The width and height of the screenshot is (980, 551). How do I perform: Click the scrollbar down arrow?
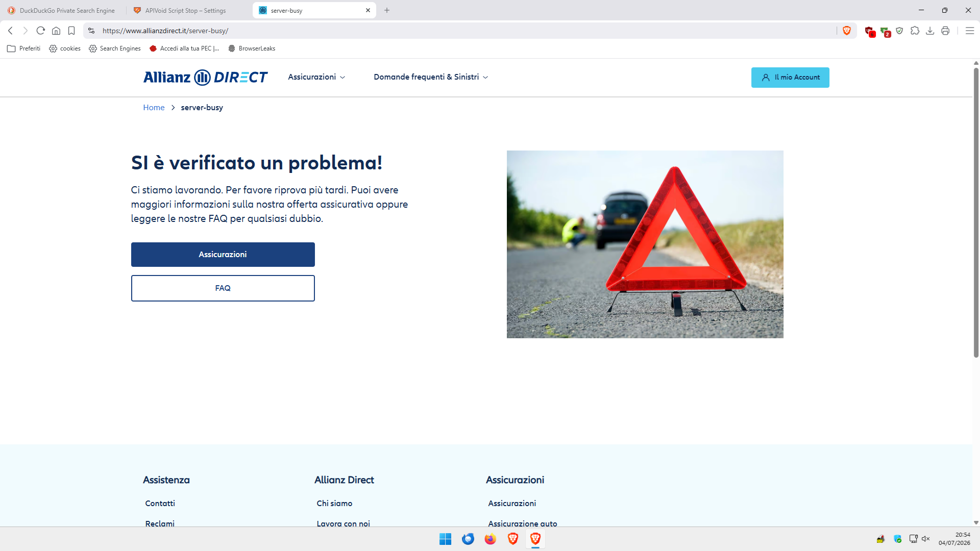[x=976, y=522]
